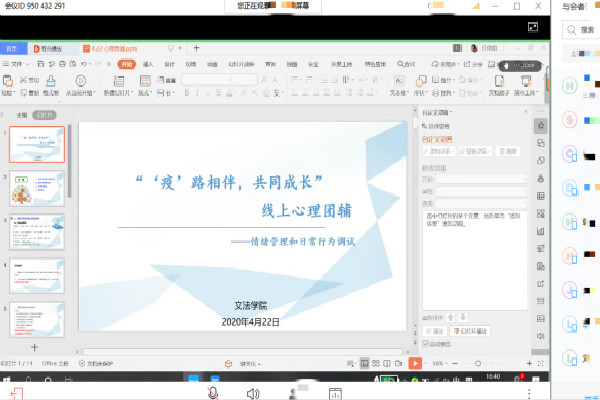Click the poll chart icon in meeting bar
Screen dimensions: 600x400
(333, 392)
